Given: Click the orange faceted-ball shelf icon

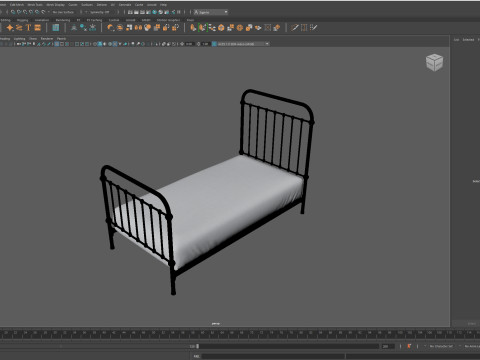Looking at the screenshot, I should click(x=221, y=28).
